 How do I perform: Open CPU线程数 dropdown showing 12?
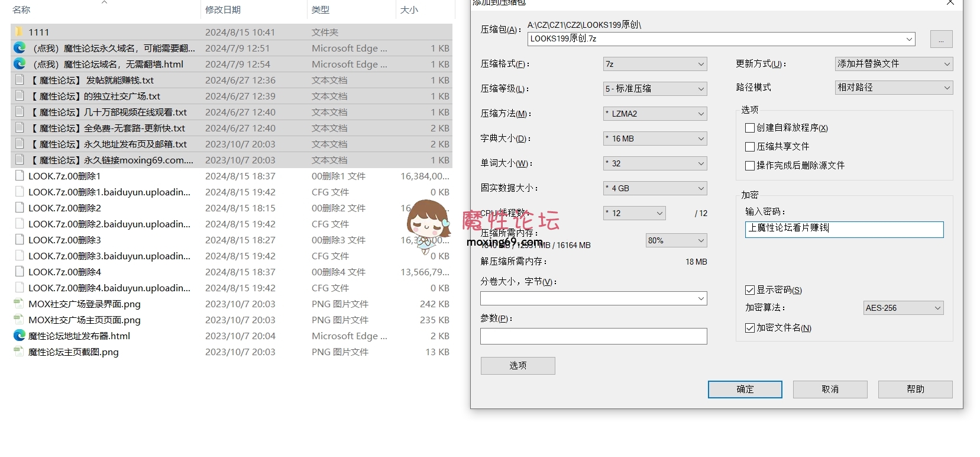[x=635, y=213]
